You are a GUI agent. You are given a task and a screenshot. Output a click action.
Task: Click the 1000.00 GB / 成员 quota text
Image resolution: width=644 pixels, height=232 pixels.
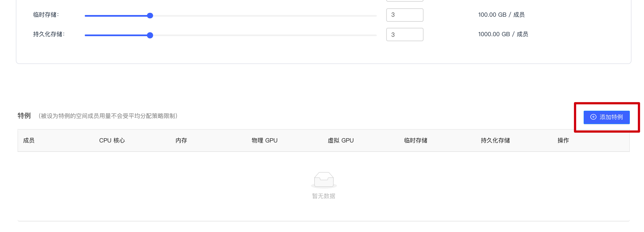503,34
